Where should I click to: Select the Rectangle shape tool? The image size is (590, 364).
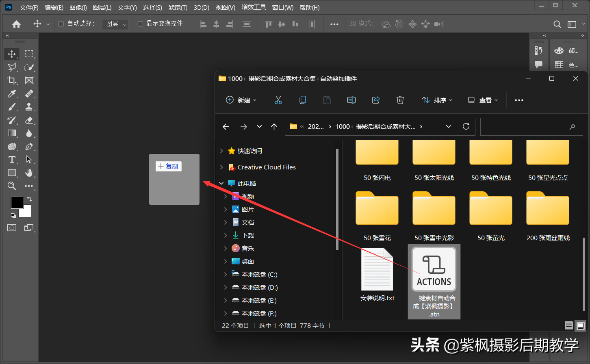click(x=12, y=173)
